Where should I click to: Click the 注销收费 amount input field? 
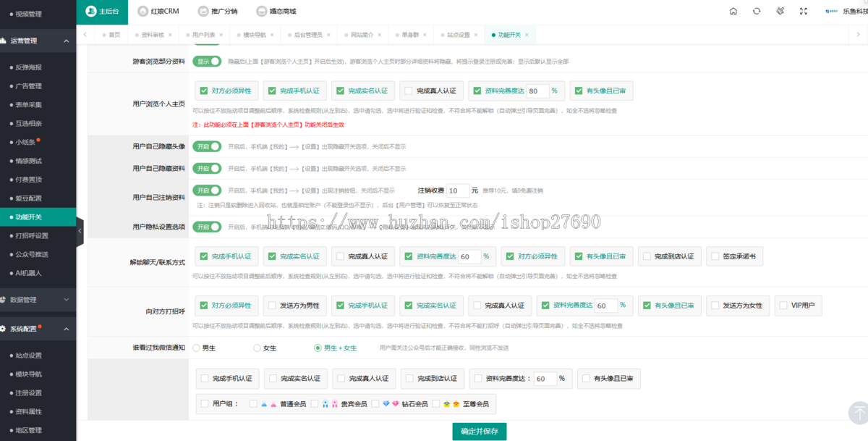pyautogui.click(x=457, y=191)
